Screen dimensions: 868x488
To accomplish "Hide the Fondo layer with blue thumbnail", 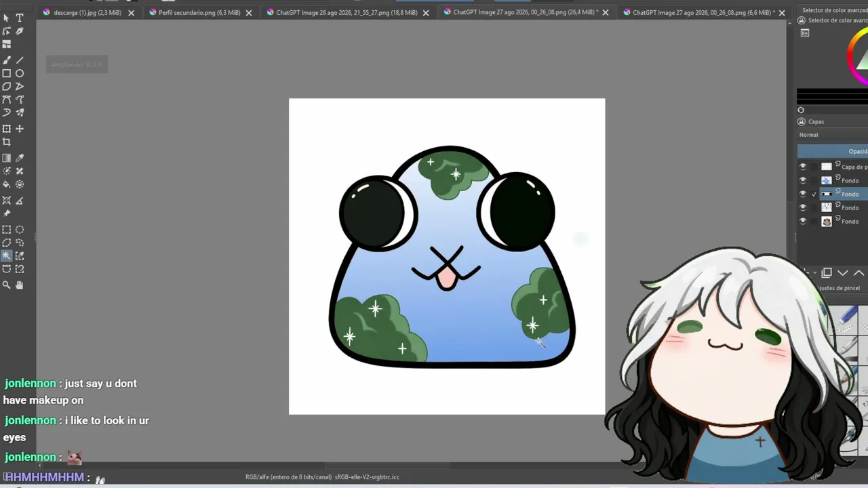I will click(803, 180).
